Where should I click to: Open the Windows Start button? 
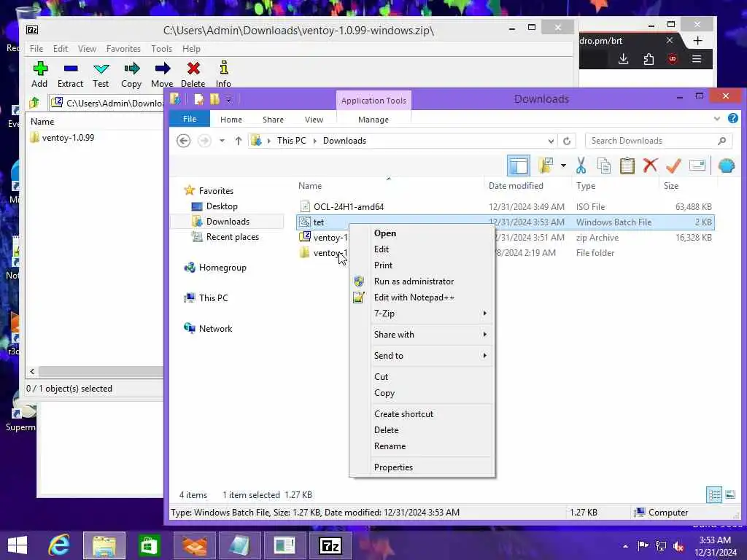tap(18, 545)
